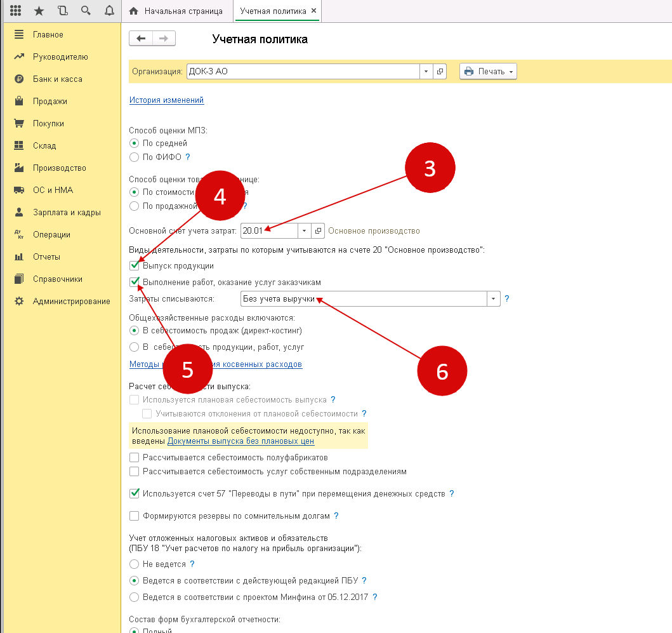Image resolution: width=672 pixels, height=633 pixels.
Task: Select the По ФИФО radio button
Action: tap(134, 157)
